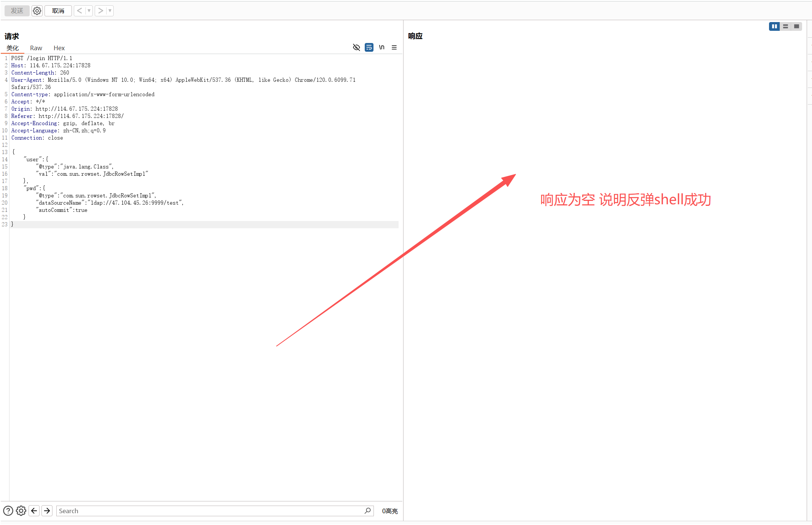
Task: Toggle the \n non-printable characters button
Action: (x=381, y=47)
